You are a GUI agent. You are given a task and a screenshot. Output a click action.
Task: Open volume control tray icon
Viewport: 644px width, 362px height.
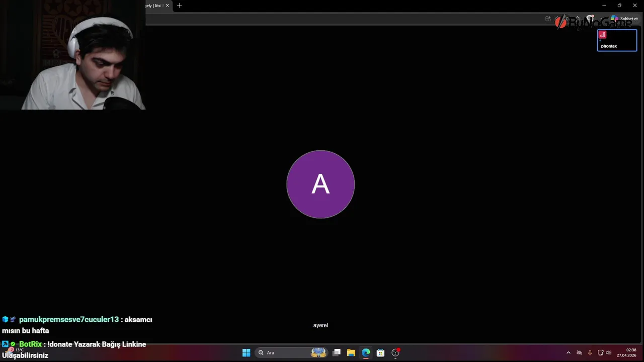[608, 353]
